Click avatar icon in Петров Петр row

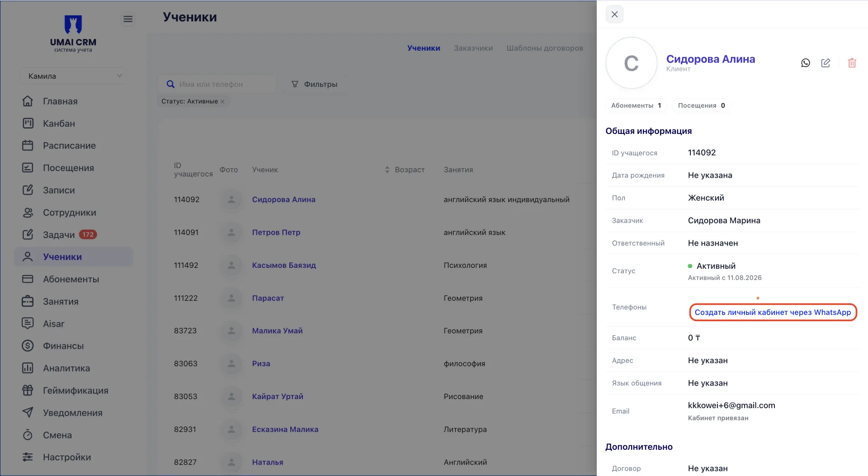[x=231, y=233]
